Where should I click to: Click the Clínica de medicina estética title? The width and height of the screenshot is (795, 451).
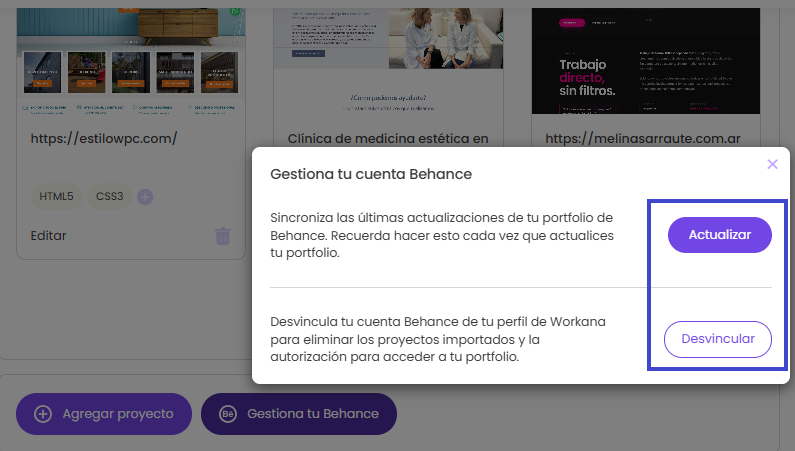(388, 138)
